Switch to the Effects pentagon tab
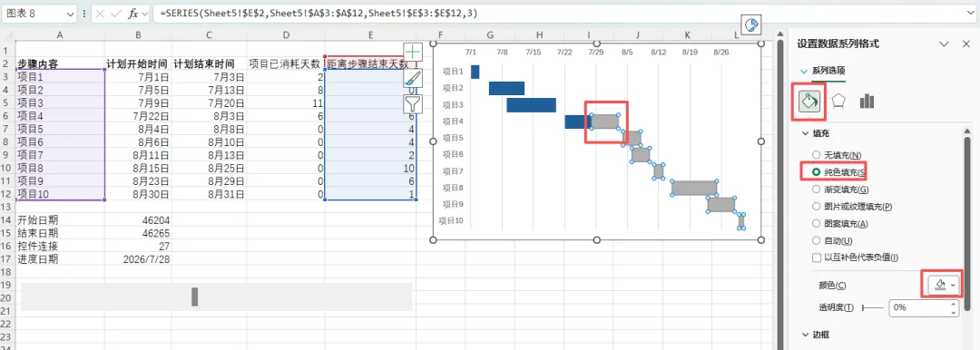 (x=838, y=101)
